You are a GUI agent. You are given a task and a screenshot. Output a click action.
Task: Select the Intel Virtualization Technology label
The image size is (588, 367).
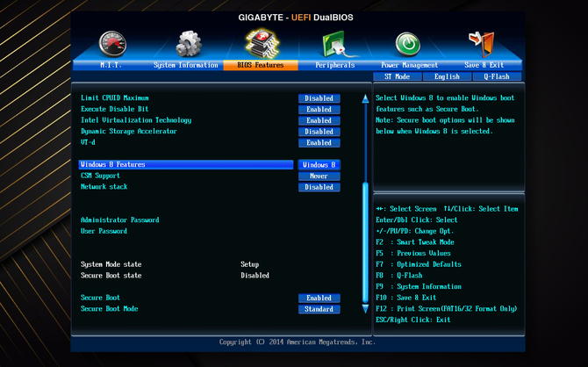136,120
